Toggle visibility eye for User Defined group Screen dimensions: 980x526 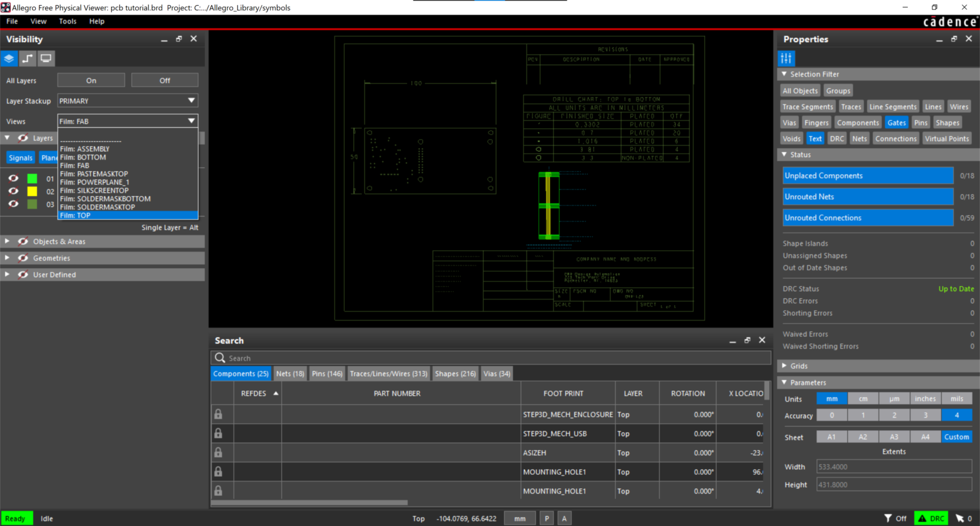pyautogui.click(x=23, y=274)
